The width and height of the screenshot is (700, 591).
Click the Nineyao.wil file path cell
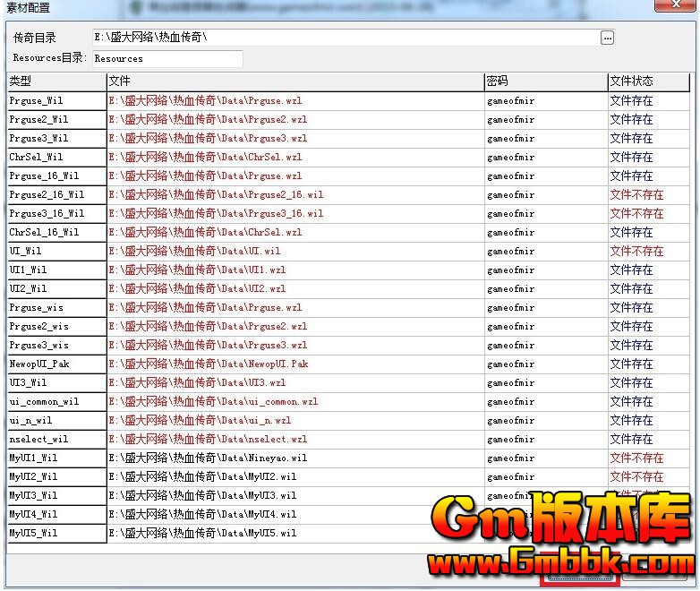click(295, 458)
